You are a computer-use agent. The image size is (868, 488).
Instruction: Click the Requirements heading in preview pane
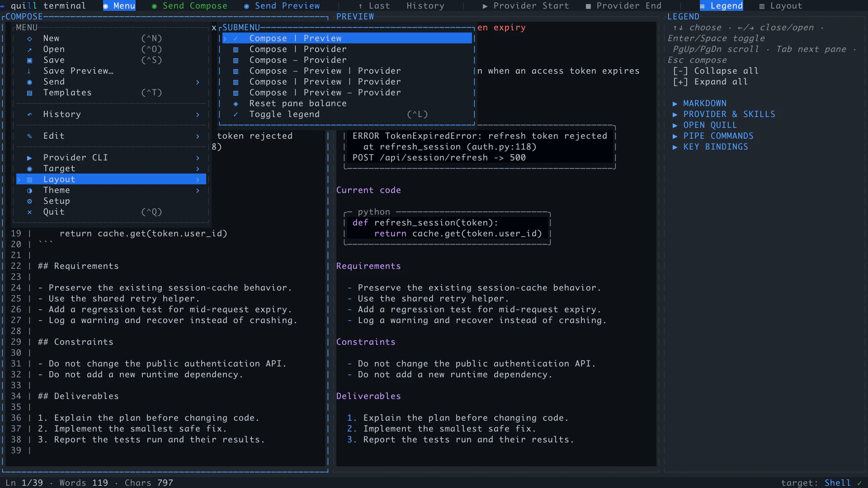368,266
